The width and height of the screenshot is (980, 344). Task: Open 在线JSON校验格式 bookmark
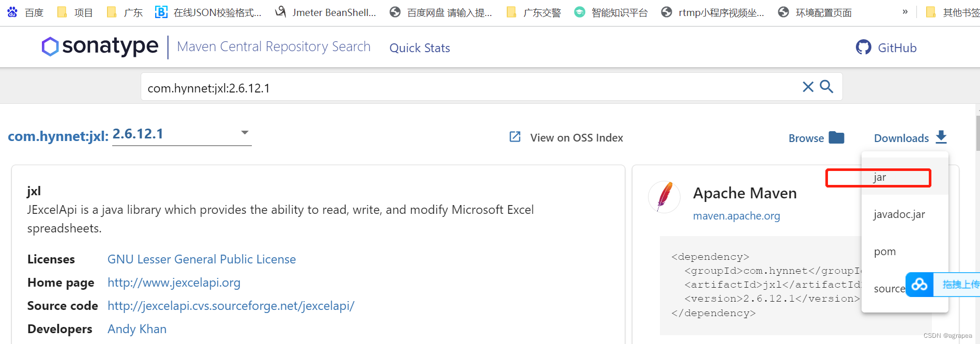point(208,12)
